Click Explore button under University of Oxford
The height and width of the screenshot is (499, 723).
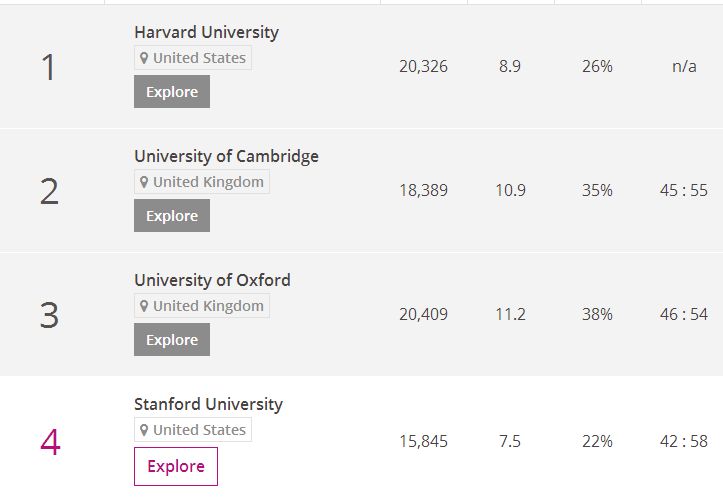click(172, 340)
